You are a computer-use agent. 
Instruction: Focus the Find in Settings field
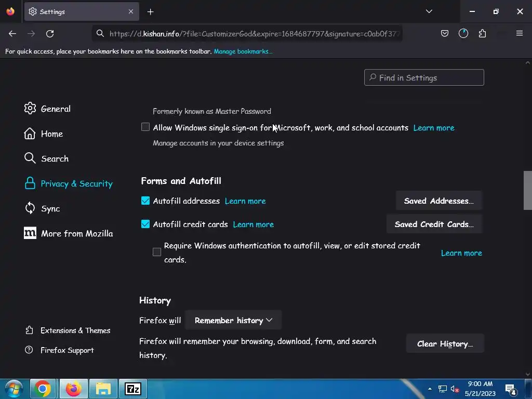tap(424, 78)
